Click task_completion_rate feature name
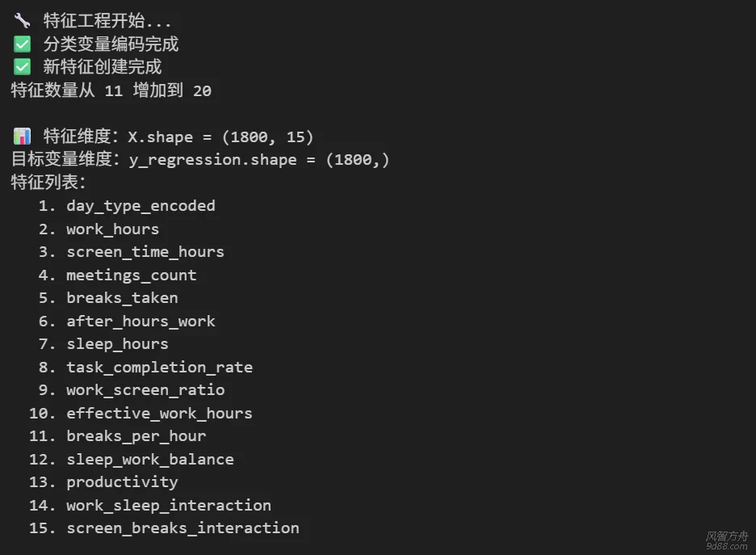 (159, 368)
